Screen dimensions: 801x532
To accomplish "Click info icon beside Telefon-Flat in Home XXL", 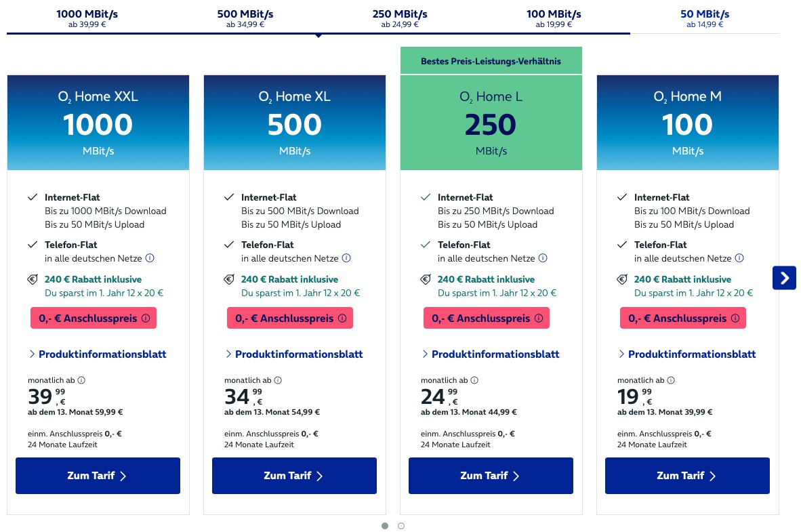I will click(x=150, y=258).
